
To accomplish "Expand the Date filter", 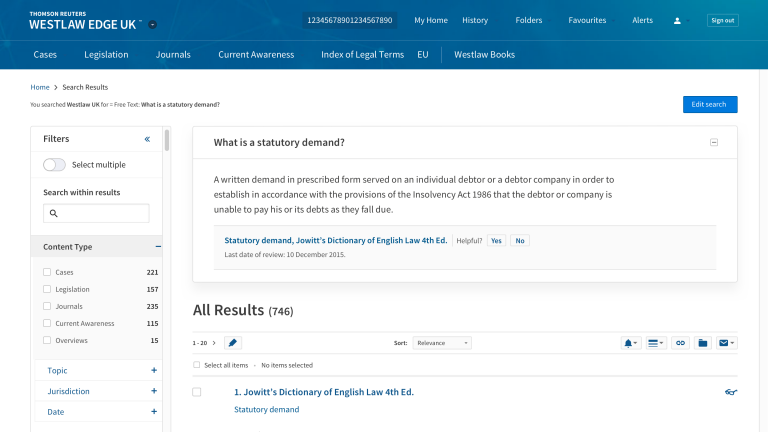I will 154,411.
